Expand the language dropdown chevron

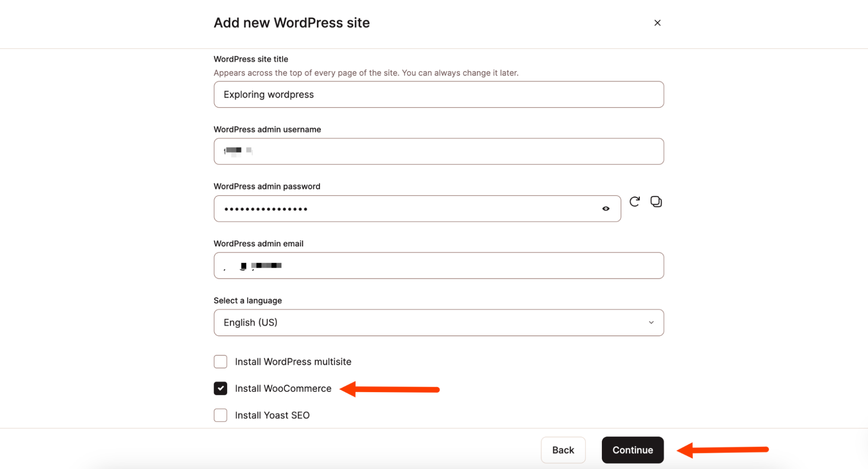point(651,322)
